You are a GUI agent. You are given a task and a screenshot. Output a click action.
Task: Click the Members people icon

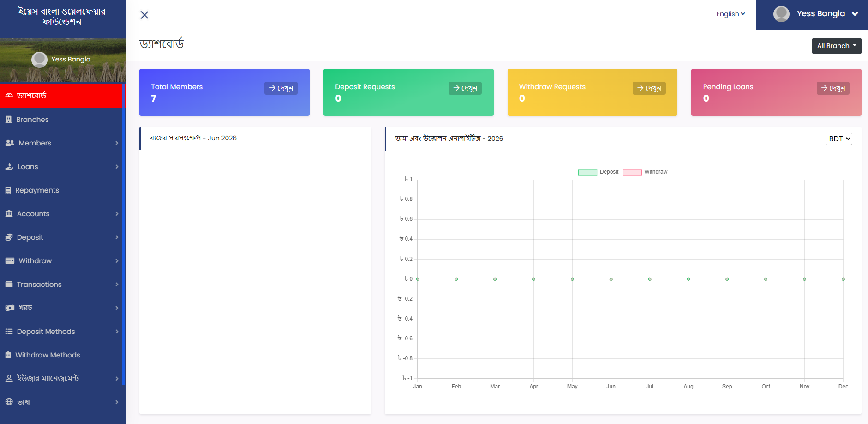coord(10,143)
